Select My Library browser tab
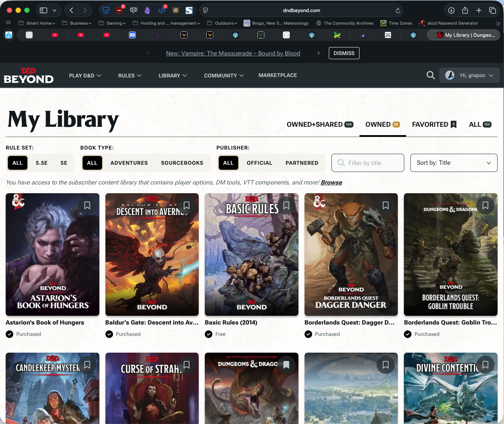This screenshot has height=424, width=504. pos(463,35)
